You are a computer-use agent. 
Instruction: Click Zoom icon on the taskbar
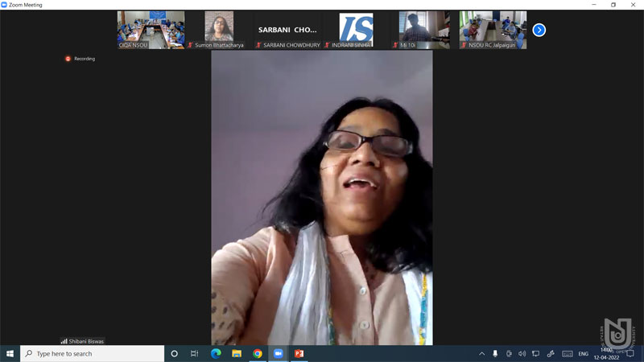coord(279,353)
